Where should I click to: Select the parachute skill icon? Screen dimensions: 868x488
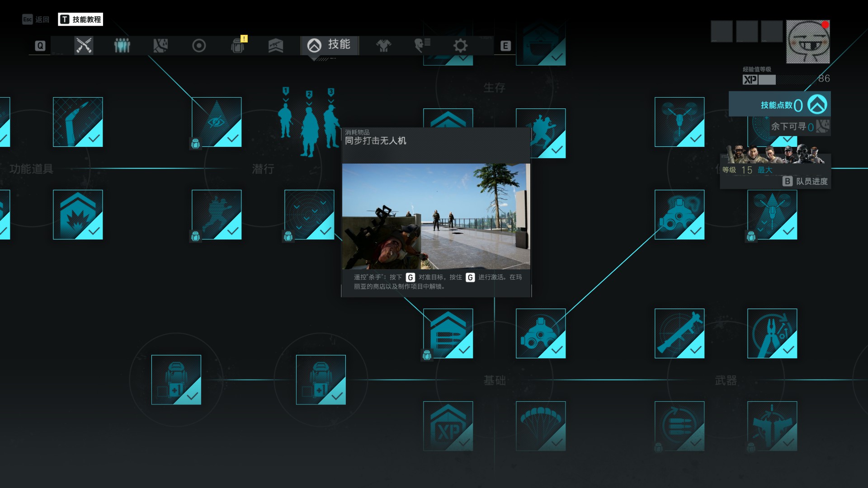point(540,426)
